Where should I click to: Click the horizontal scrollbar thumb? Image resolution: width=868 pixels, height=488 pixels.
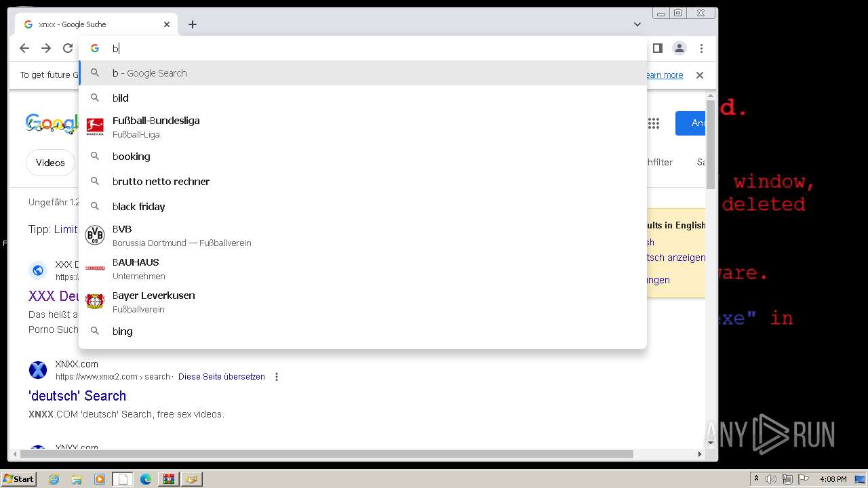tap(326, 454)
